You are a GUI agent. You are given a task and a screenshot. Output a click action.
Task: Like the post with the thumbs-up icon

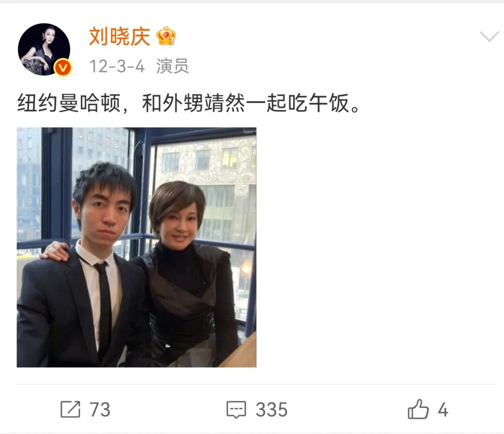pos(418,409)
